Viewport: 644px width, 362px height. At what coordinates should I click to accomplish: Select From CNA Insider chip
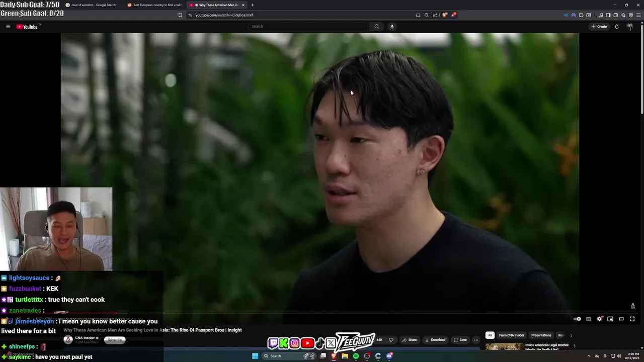click(x=512, y=335)
